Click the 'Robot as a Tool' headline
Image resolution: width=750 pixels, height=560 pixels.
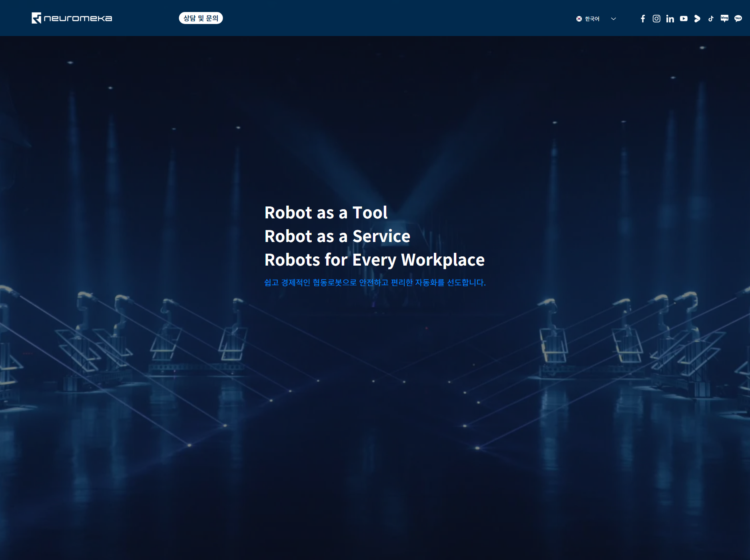[326, 212]
